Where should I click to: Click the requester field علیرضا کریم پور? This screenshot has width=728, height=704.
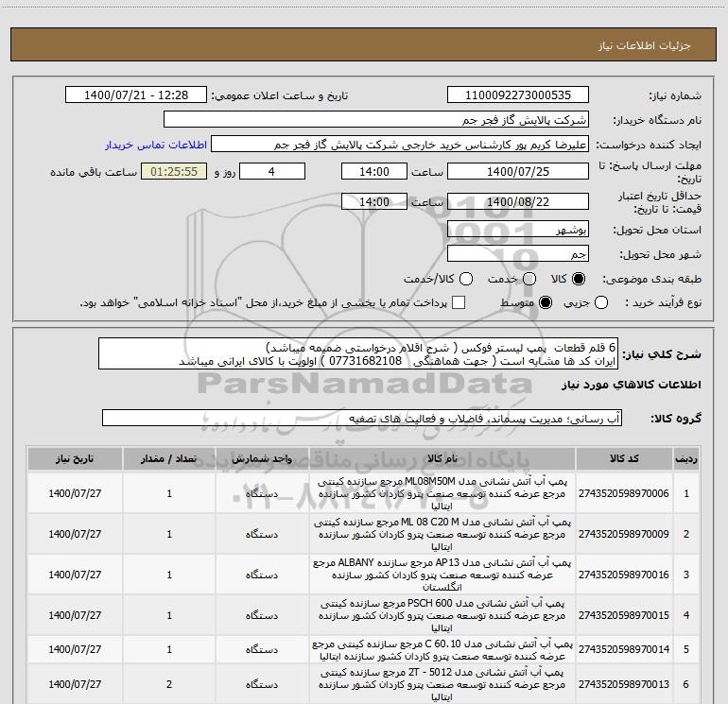tap(400, 145)
